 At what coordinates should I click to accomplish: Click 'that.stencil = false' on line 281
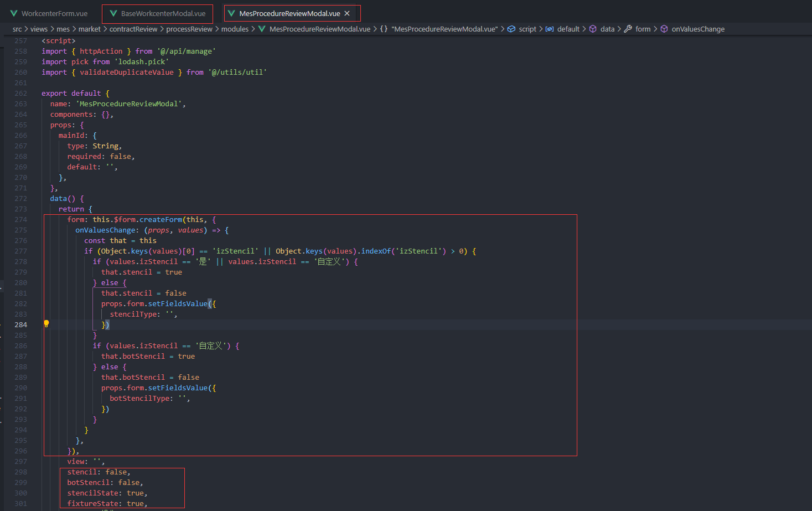pyautogui.click(x=144, y=293)
